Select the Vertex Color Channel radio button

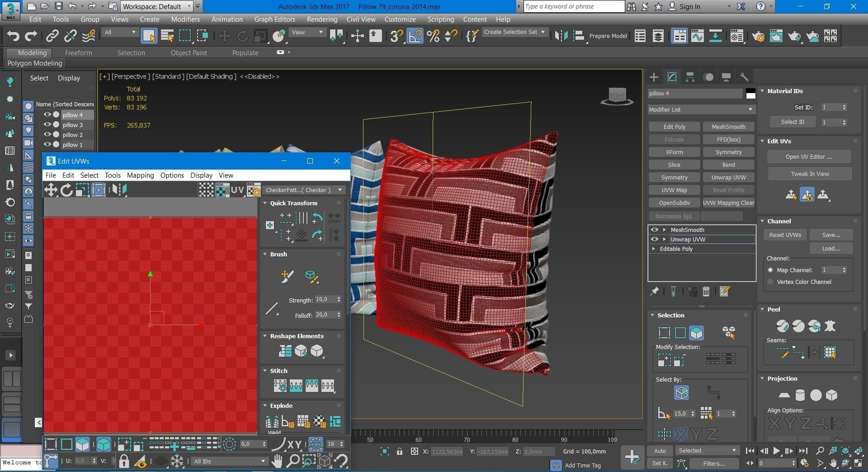pyautogui.click(x=770, y=282)
